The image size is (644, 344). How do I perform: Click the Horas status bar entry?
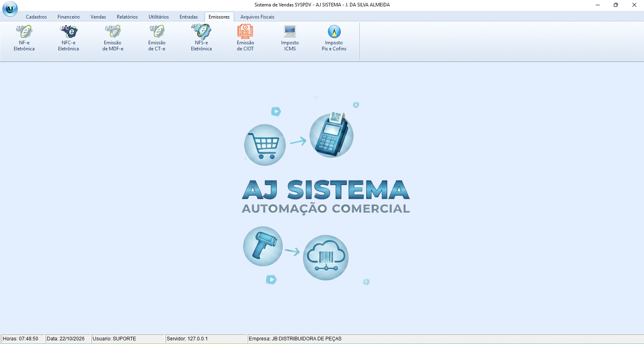click(x=23, y=339)
